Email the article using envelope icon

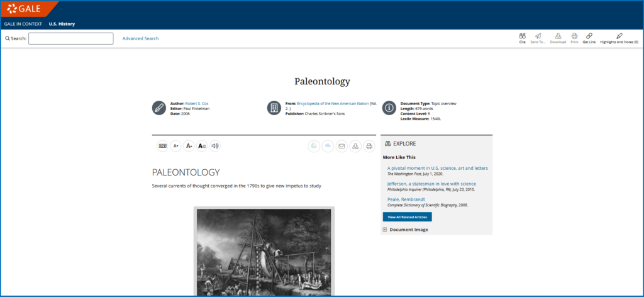[341, 146]
